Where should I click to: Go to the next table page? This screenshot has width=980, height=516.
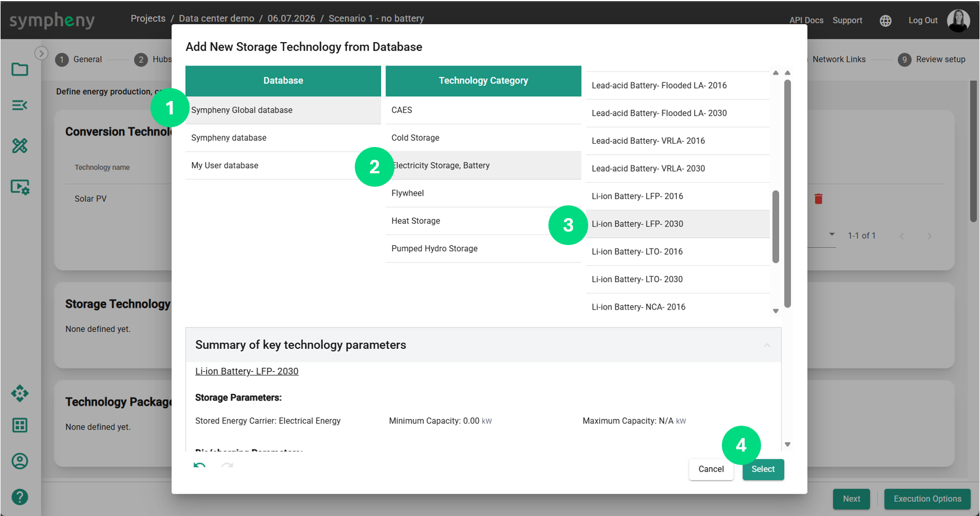[929, 236]
